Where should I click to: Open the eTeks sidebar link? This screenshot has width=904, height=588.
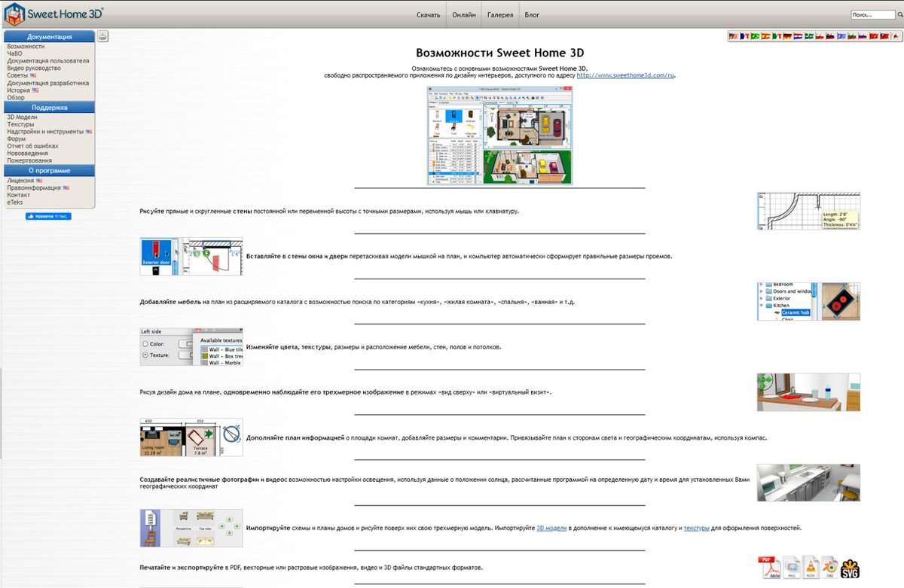click(15, 202)
